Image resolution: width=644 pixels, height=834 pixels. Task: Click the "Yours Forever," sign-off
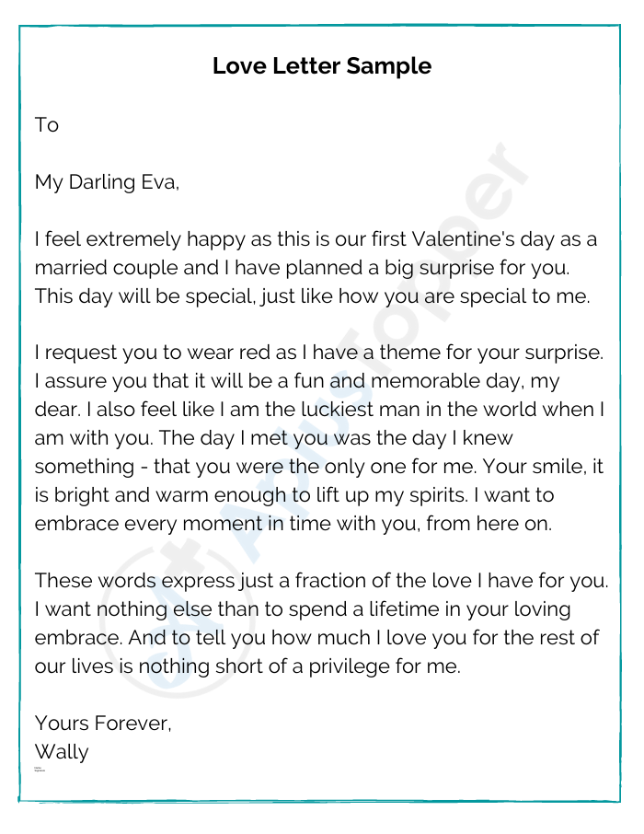pyautogui.click(x=103, y=724)
